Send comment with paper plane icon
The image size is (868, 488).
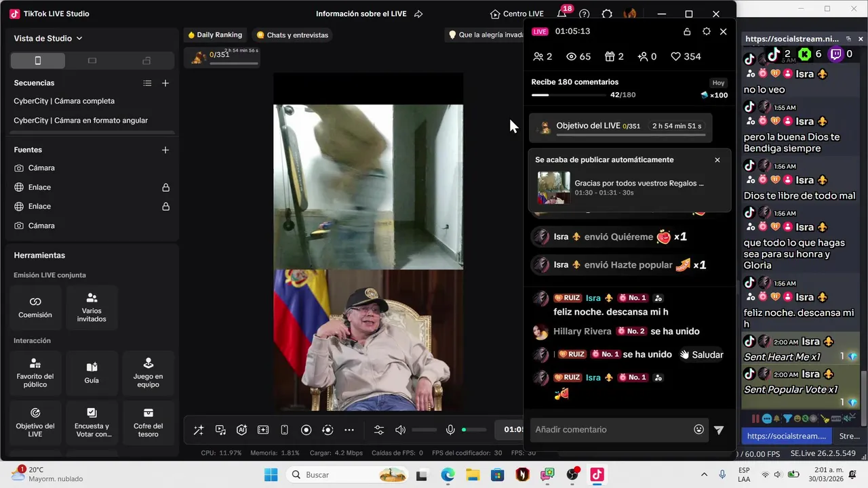[x=719, y=430]
